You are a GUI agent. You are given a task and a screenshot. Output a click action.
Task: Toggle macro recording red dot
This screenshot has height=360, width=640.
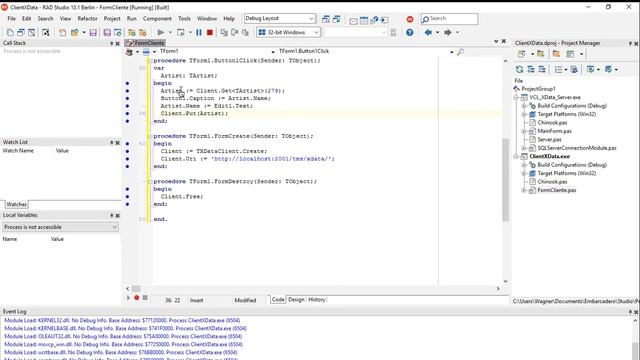(137, 298)
